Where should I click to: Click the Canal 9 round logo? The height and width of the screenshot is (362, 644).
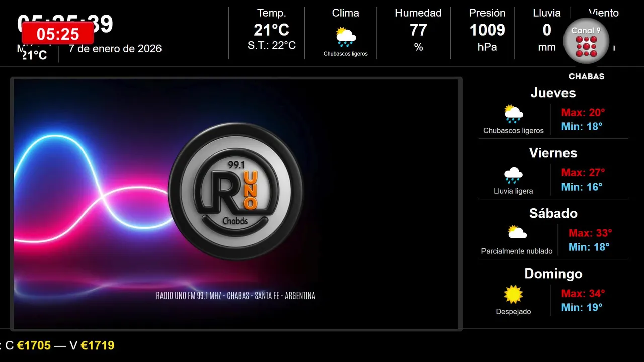(586, 42)
